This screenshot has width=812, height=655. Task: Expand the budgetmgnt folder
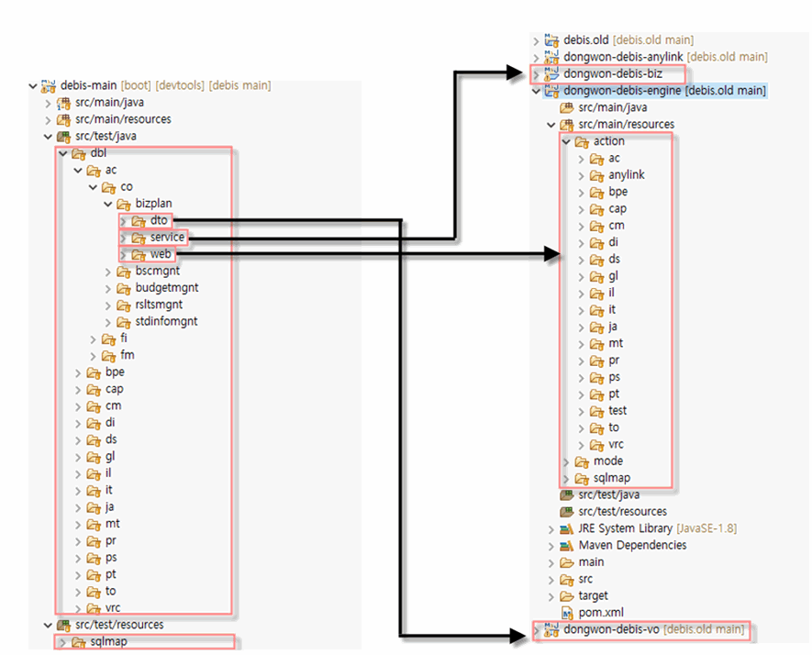108,289
